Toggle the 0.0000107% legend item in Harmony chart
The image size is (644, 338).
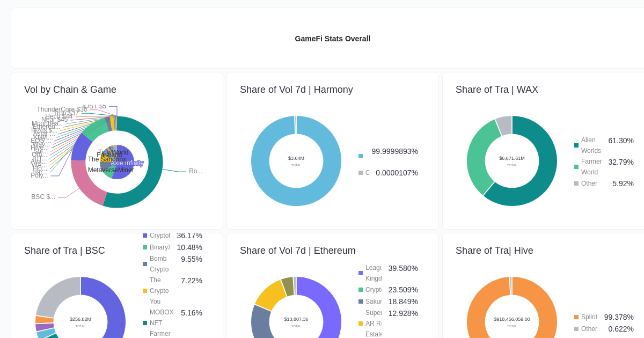click(361, 173)
